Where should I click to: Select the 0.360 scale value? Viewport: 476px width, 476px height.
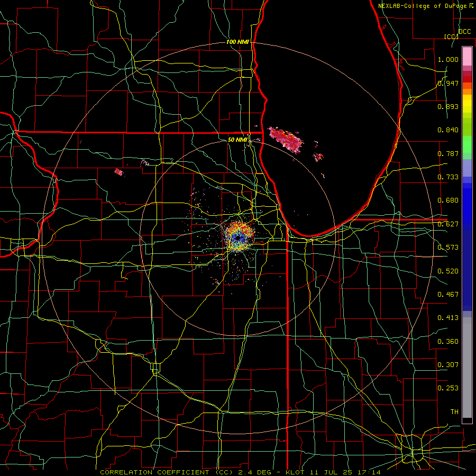tap(448, 342)
